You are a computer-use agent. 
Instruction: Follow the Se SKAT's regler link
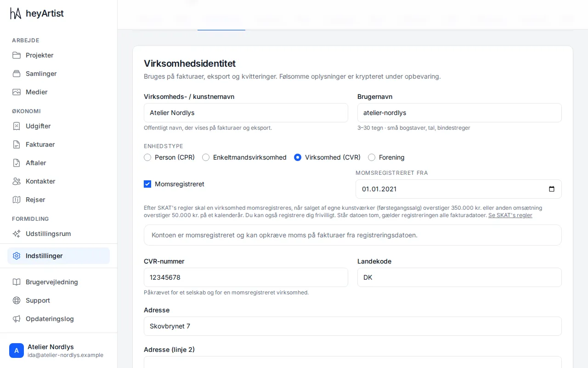[x=510, y=215]
